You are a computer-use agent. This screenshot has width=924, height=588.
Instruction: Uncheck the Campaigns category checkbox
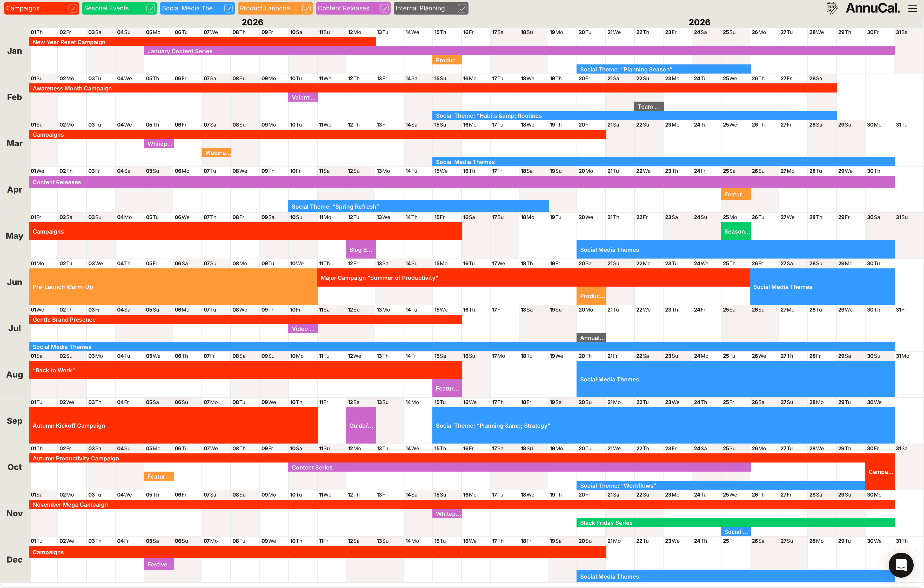point(72,8)
